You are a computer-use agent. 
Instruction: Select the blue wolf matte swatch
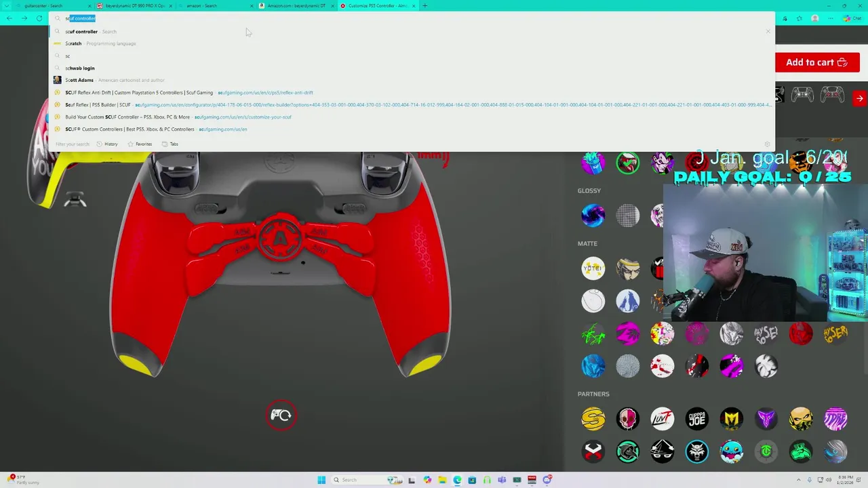pos(627,301)
